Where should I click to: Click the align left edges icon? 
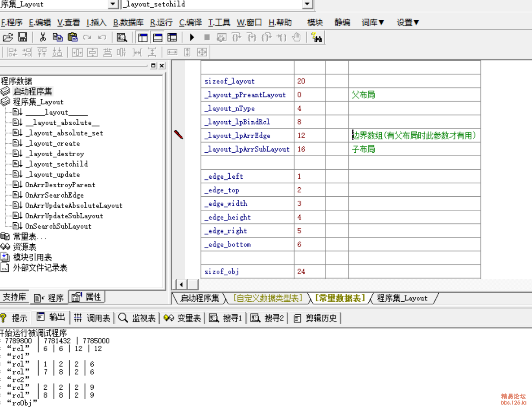pos(13,53)
